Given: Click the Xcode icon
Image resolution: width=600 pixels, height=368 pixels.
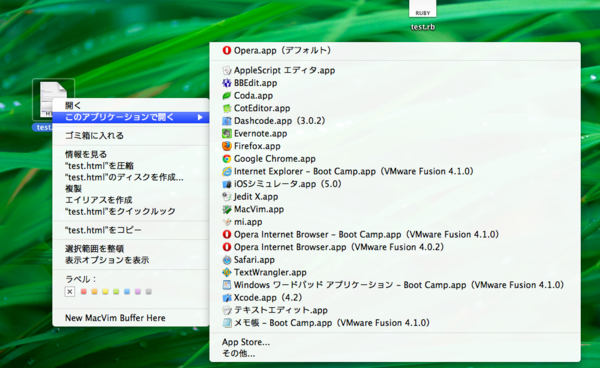Looking at the screenshot, I should click(227, 298).
